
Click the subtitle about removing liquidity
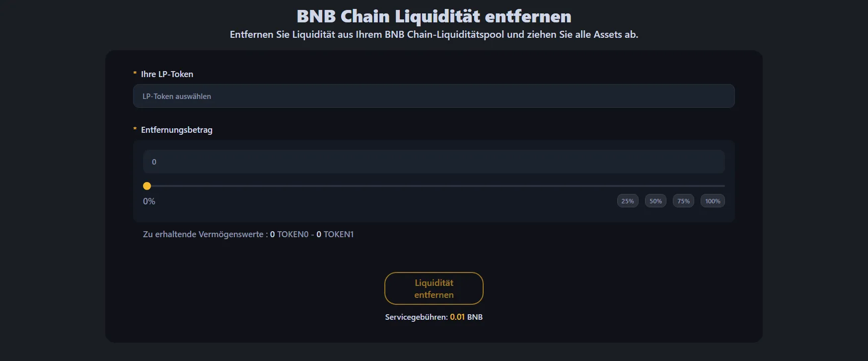point(434,34)
